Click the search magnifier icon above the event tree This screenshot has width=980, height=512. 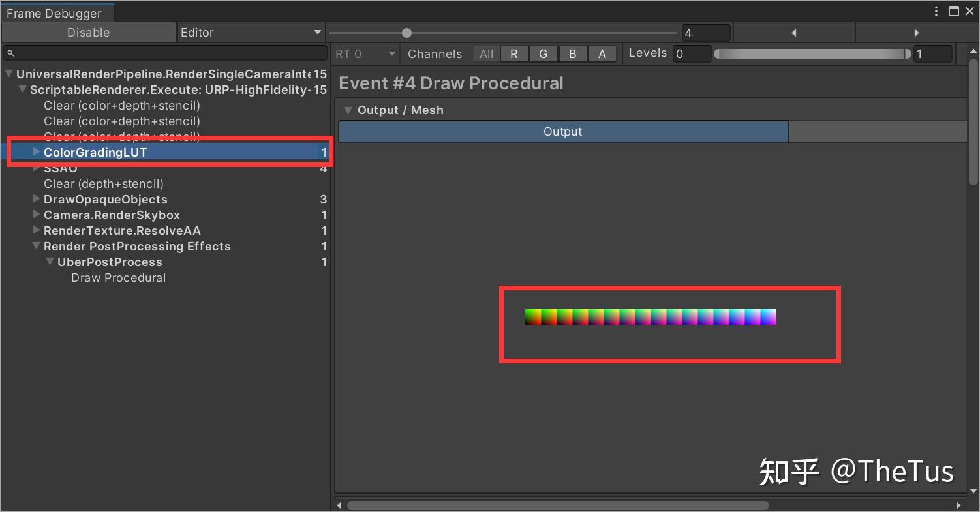pos(9,53)
